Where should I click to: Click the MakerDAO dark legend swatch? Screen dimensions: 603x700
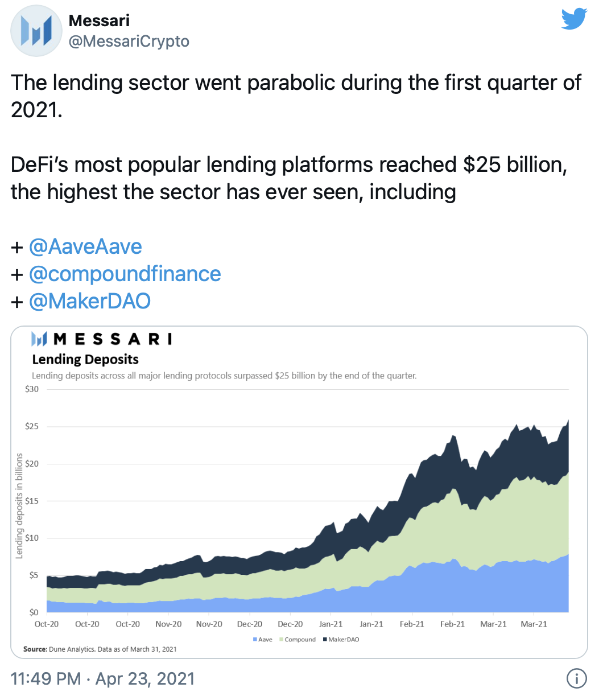point(325,640)
